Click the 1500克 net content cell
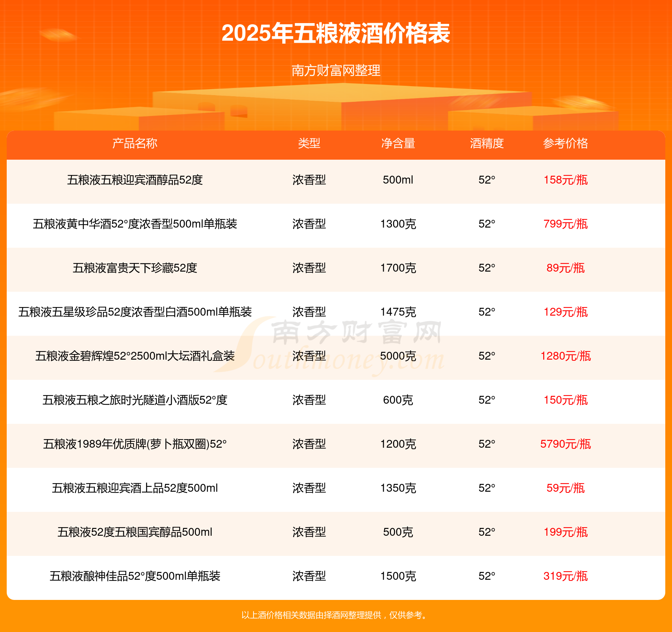Screen dimensions: 672x632 click(398, 576)
